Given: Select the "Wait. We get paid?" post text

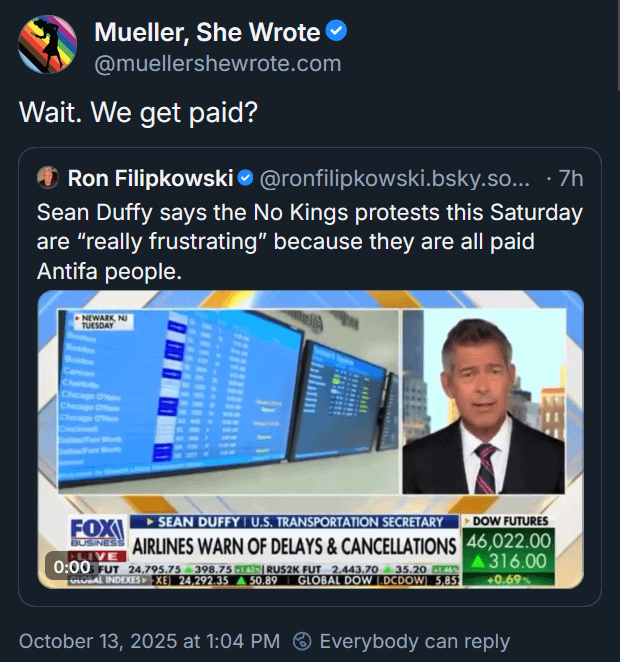Looking at the screenshot, I should pos(139,113).
